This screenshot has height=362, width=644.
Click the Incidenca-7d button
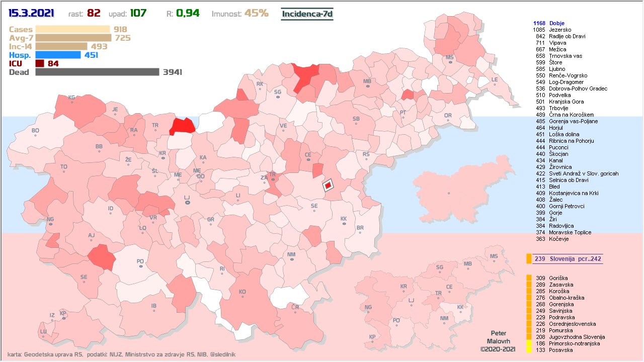point(307,14)
